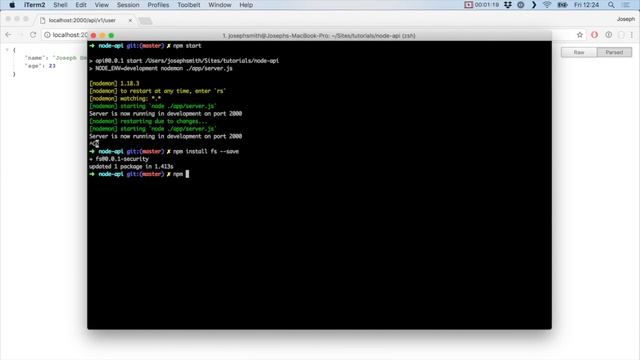Open the Notification Center icon
The width and height of the screenshot is (640, 360).
626,5
